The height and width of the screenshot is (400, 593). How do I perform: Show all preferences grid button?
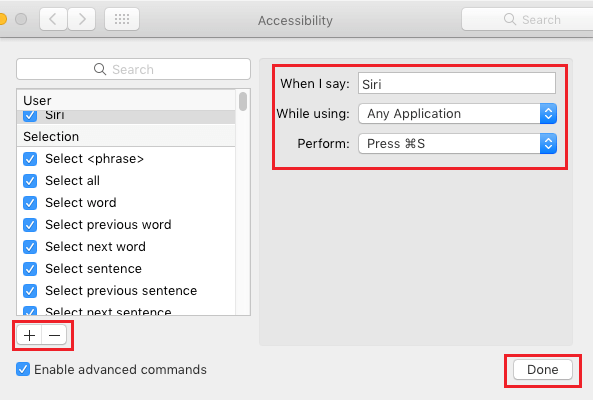tap(122, 19)
